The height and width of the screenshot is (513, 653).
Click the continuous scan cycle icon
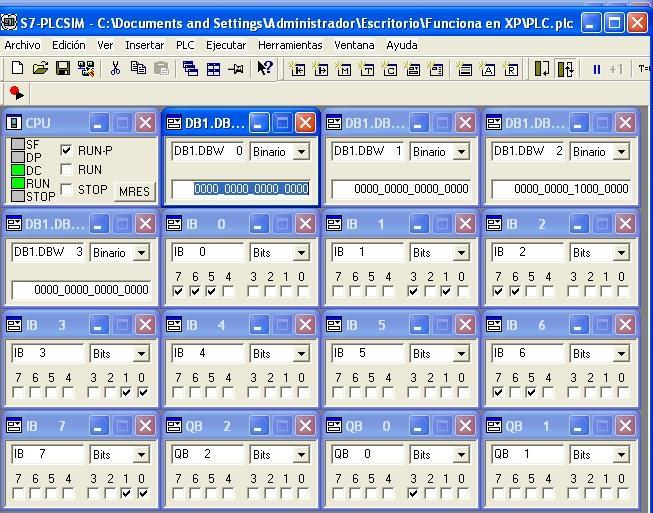click(x=565, y=69)
